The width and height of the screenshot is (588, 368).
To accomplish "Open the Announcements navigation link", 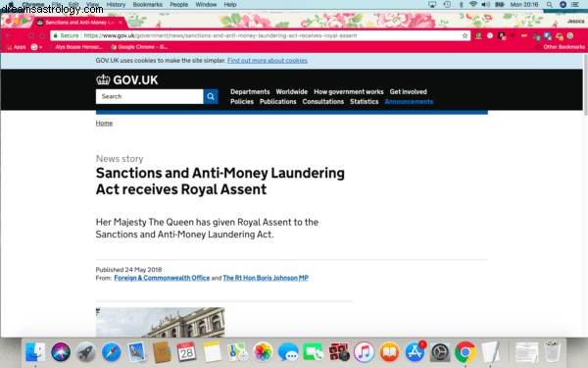I will click(409, 101).
